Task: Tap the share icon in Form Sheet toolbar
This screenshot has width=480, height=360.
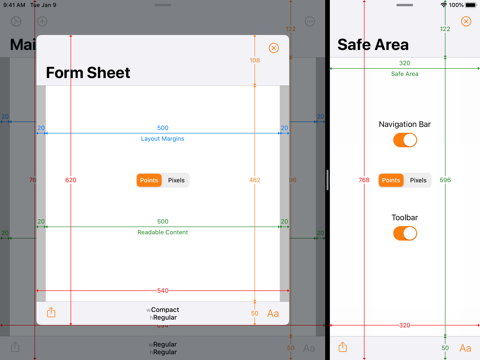Action: pos(51,313)
